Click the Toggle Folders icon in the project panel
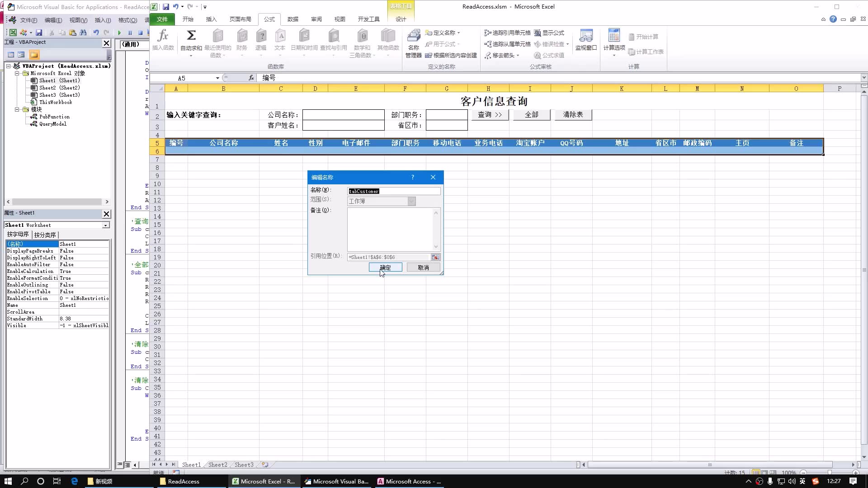 34,55
